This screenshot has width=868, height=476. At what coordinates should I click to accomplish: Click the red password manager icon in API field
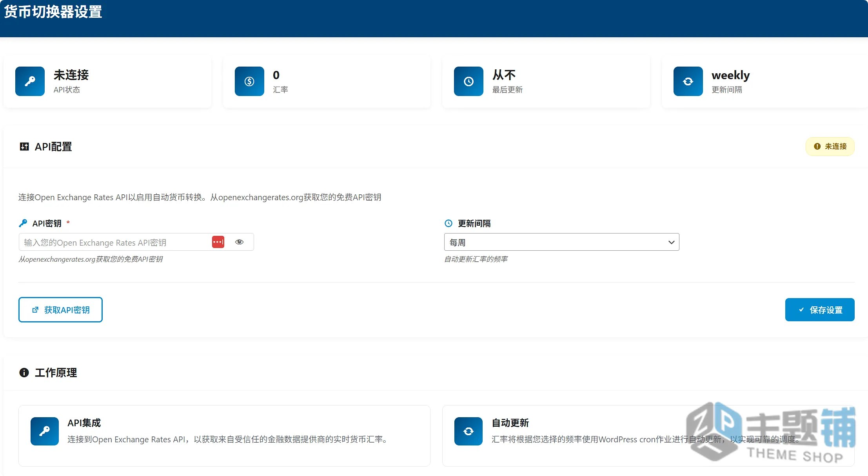coord(218,242)
